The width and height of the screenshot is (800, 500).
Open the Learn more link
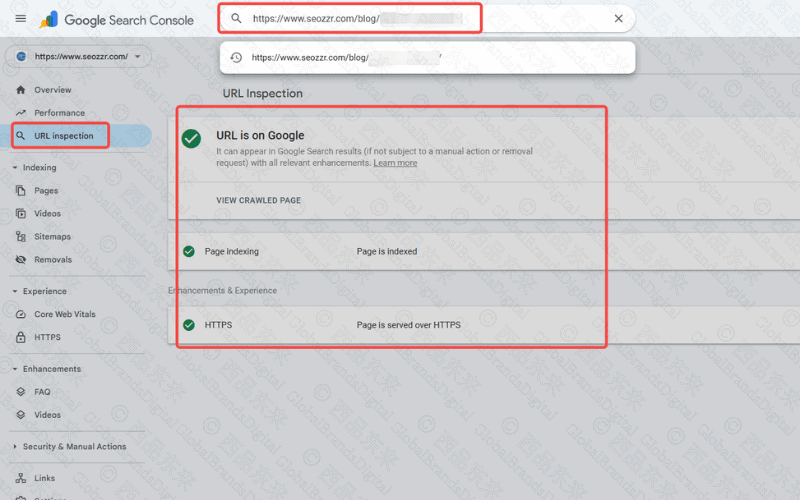[395, 163]
